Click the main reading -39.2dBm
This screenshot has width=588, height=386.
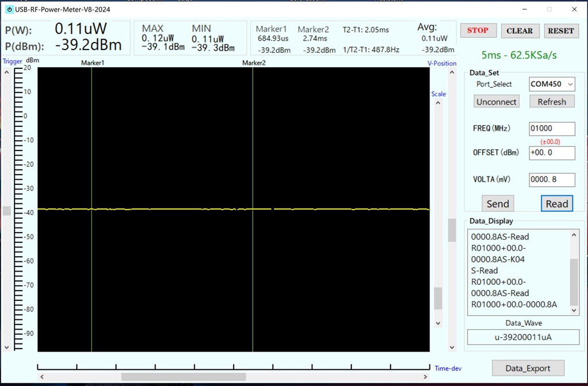pyautogui.click(x=88, y=45)
